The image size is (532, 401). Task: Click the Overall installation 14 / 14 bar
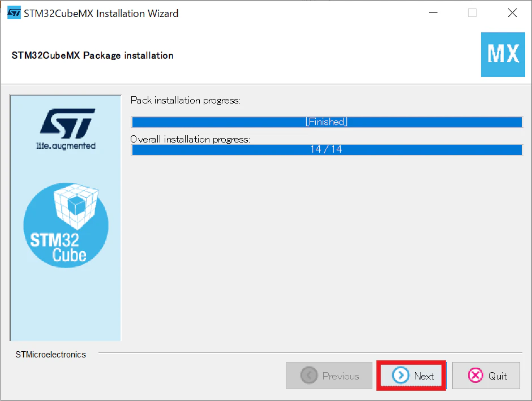click(x=327, y=149)
